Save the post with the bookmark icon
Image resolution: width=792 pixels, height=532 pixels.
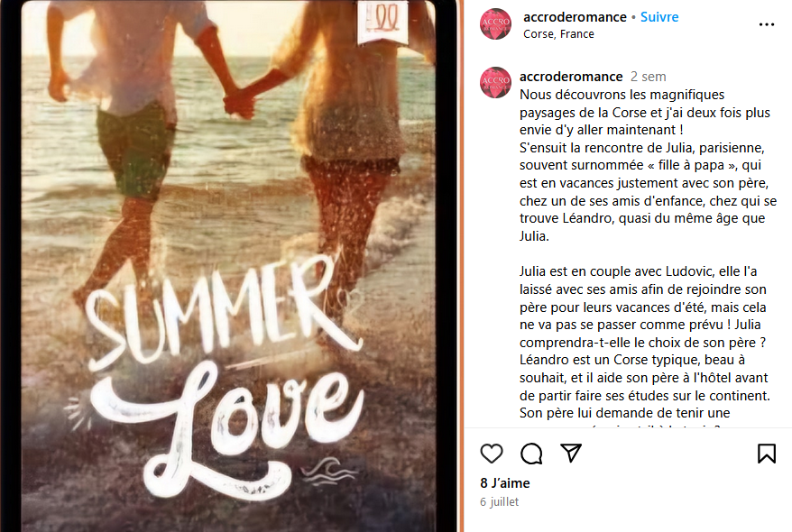[766, 454]
